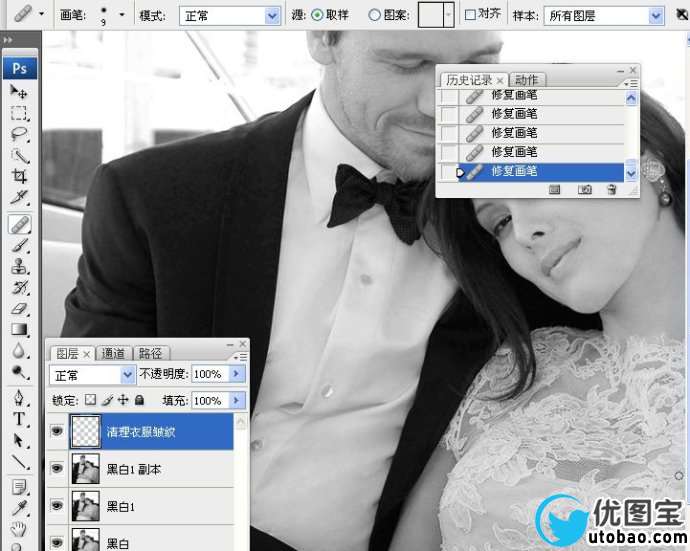Open the Layers panel flyout menu
This screenshot has width=690, height=551.
pyautogui.click(x=241, y=357)
